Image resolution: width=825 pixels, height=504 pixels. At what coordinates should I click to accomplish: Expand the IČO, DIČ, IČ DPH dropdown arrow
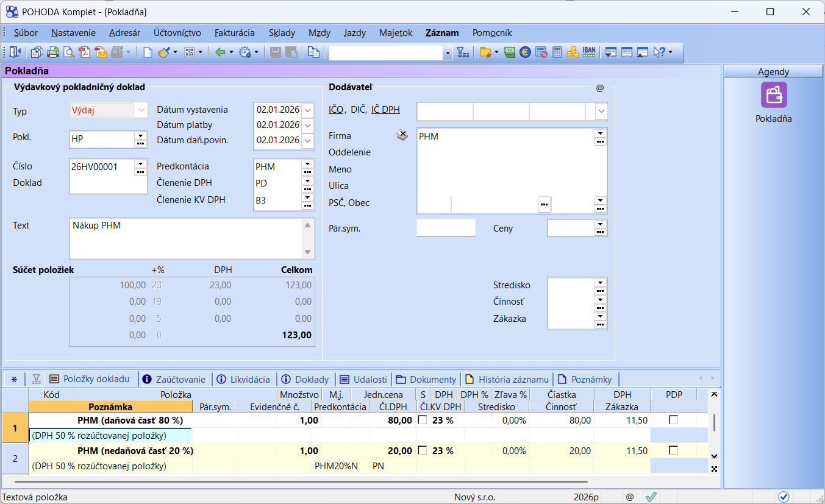601,112
